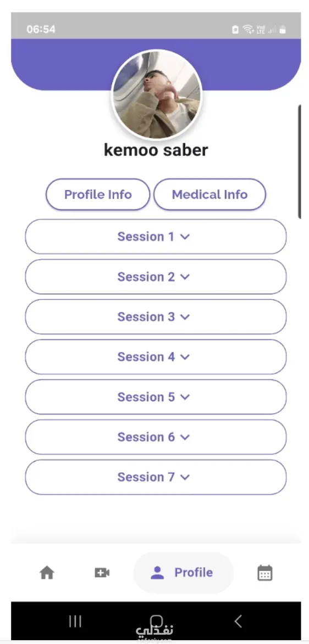Open the Home tab icon
The width and height of the screenshot is (309, 644).
[x=47, y=573]
